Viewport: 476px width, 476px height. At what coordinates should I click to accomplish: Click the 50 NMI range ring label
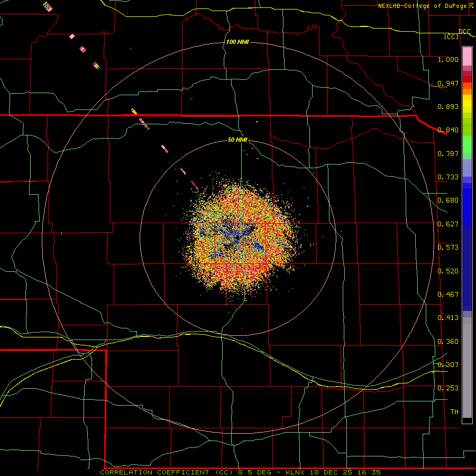237,140
